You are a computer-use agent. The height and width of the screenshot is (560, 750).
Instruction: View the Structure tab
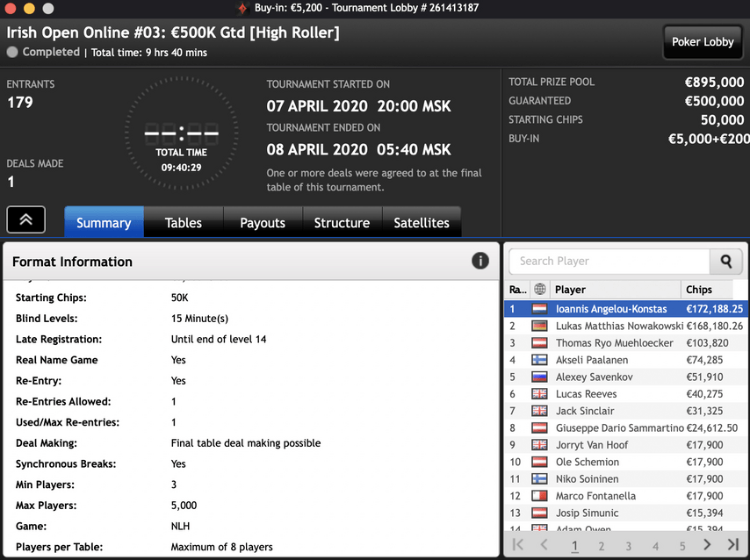tap(342, 222)
